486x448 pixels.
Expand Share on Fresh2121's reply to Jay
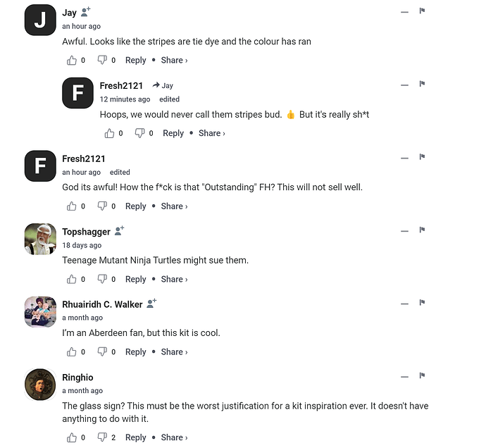[x=212, y=133]
